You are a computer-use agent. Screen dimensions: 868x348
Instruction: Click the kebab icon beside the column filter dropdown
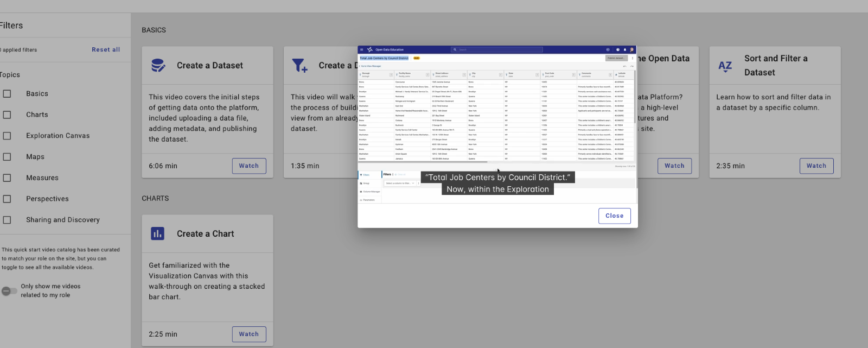pyautogui.click(x=419, y=184)
